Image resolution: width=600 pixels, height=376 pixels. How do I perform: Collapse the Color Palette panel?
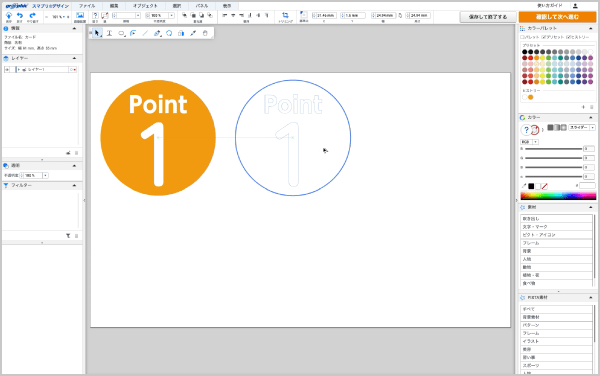coord(591,29)
